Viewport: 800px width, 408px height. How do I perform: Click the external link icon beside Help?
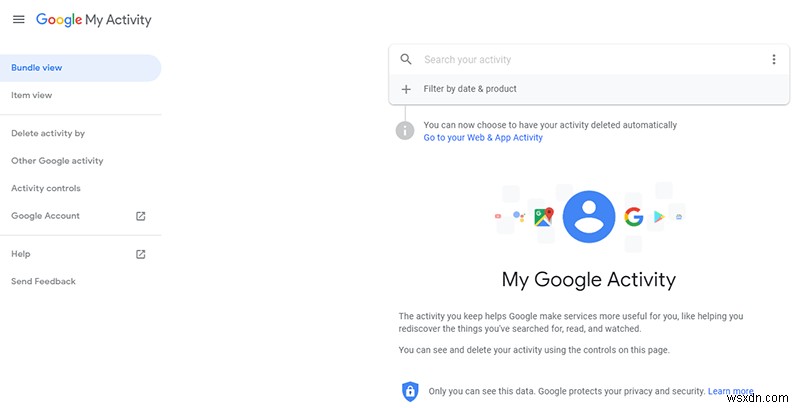[141, 254]
